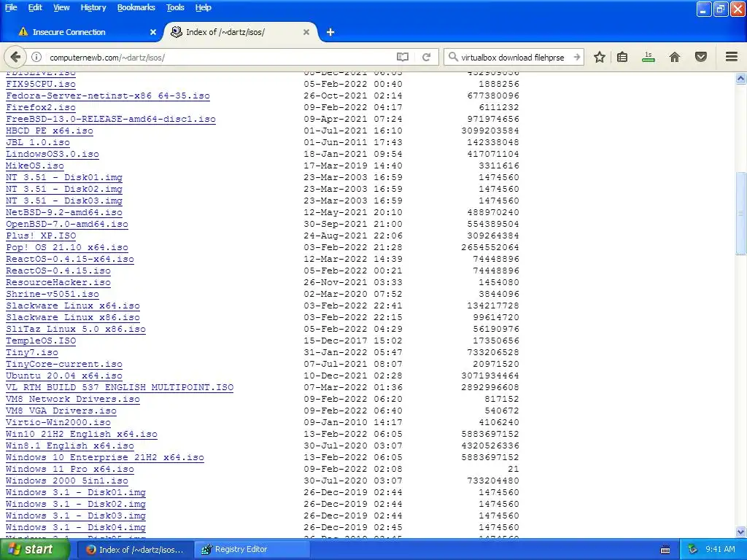Bookmark this page with the star icon
The height and width of the screenshot is (560, 747).
click(600, 57)
